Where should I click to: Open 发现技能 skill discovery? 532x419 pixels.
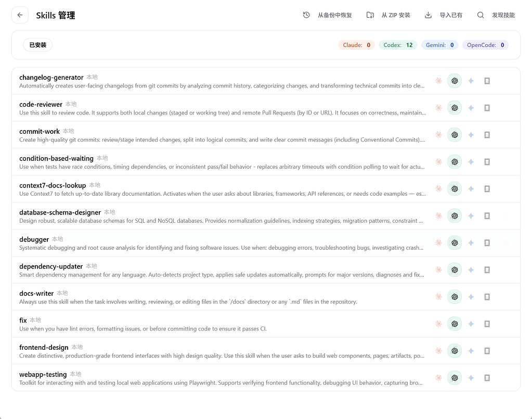click(x=496, y=15)
